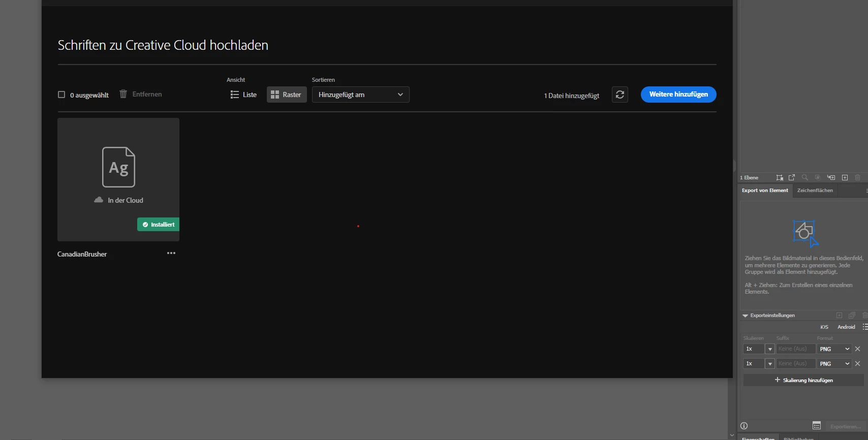This screenshot has height=440, width=868.
Task: Open the scale presets list icon
Action: coord(865,327)
